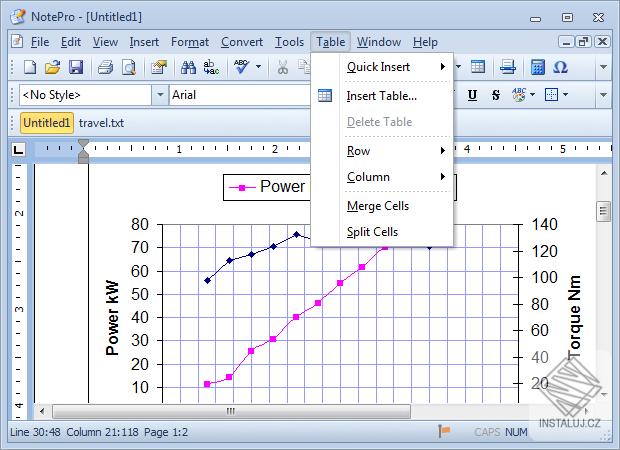This screenshot has height=450, width=620.
Task: Click the cell borders icon
Action: click(x=551, y=95)
